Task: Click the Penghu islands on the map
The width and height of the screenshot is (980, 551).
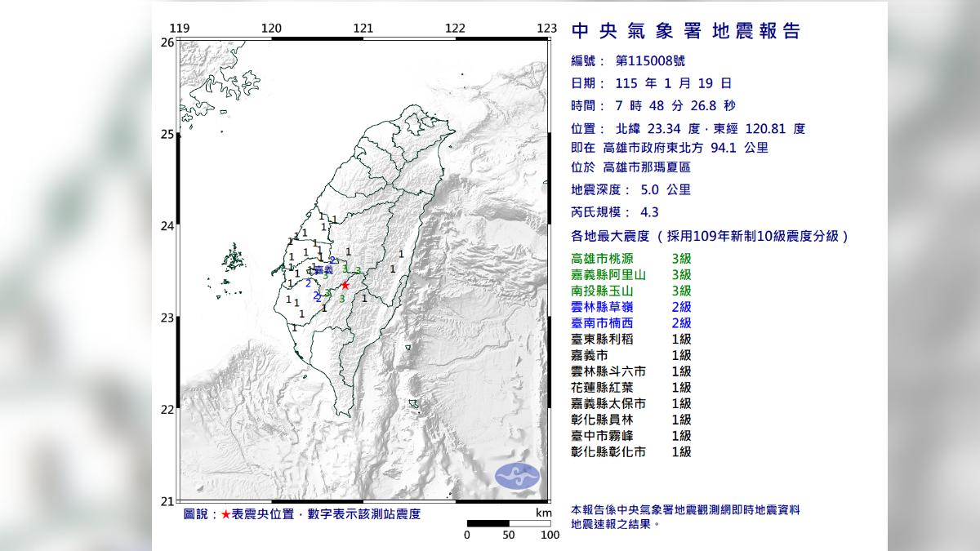Action: point(234,258)
